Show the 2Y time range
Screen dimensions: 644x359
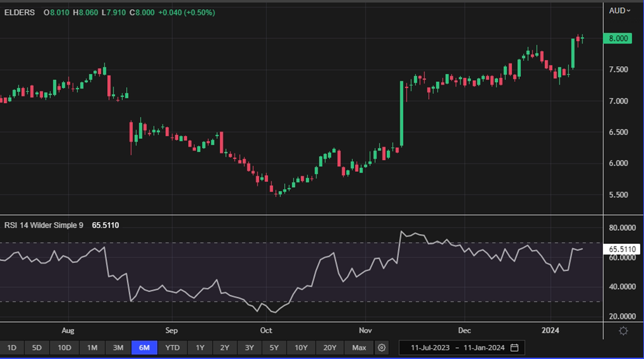point(225,348)
